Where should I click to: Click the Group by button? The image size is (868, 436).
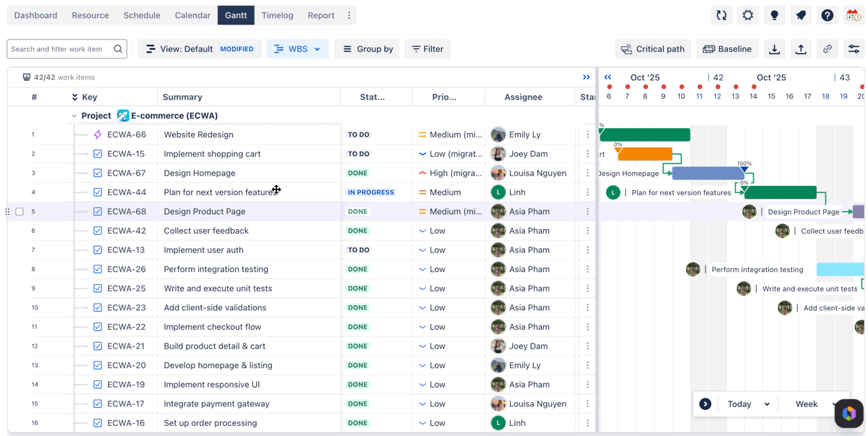pyautogui.click(x=367, y=49)
